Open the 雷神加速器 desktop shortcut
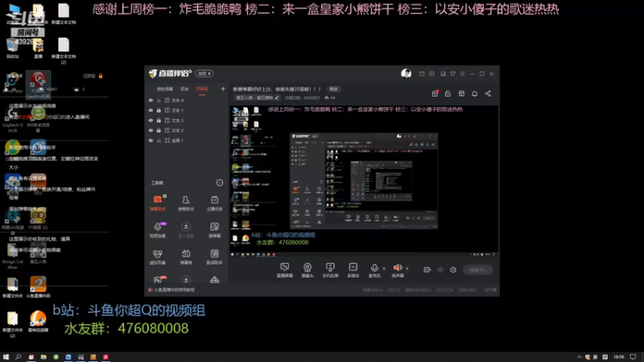644x362 pixels. tap(38, 321)
